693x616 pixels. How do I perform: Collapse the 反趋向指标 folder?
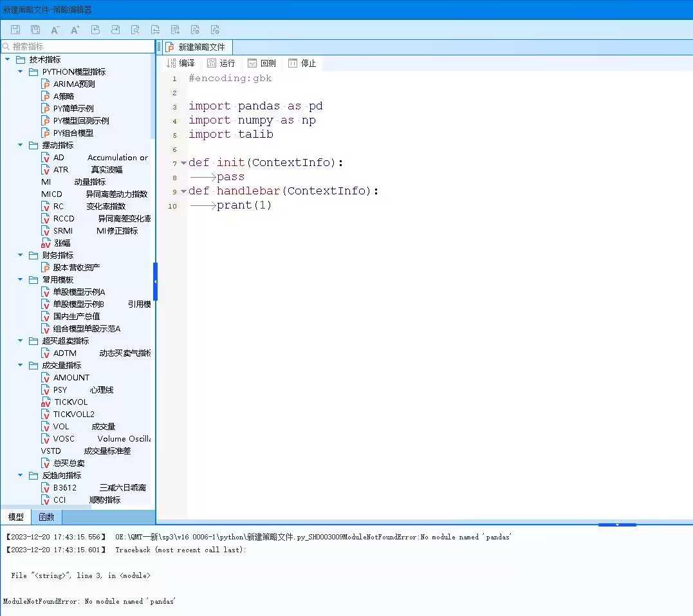click(x=21, y=476)
